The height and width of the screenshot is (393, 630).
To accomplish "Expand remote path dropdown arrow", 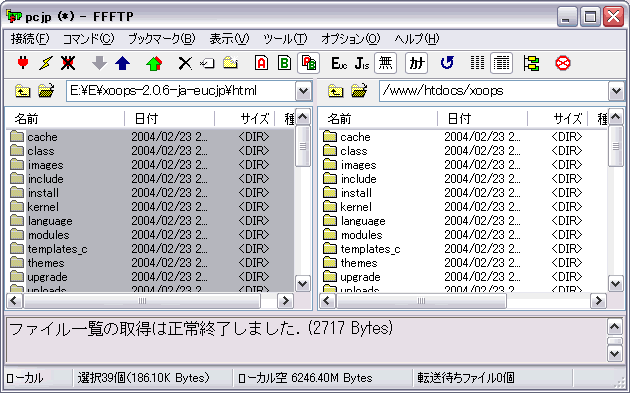I will (x=616, y=91).
